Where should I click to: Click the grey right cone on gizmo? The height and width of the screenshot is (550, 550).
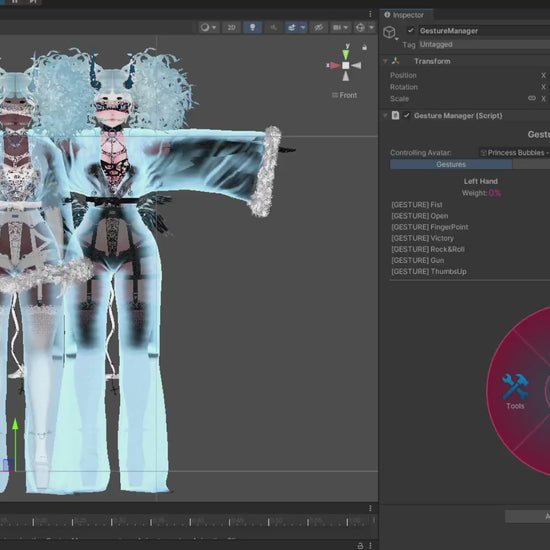(x=356, y=65)
